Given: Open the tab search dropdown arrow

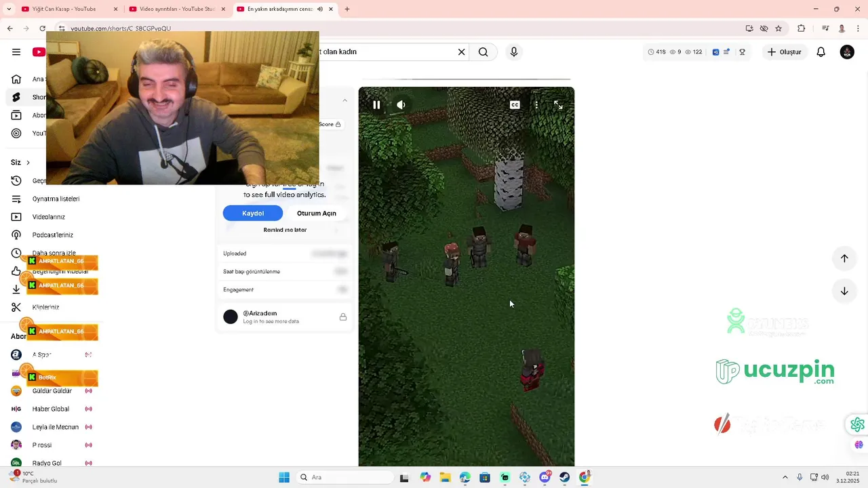Looking at the screenshot, I should coord(9,9).
